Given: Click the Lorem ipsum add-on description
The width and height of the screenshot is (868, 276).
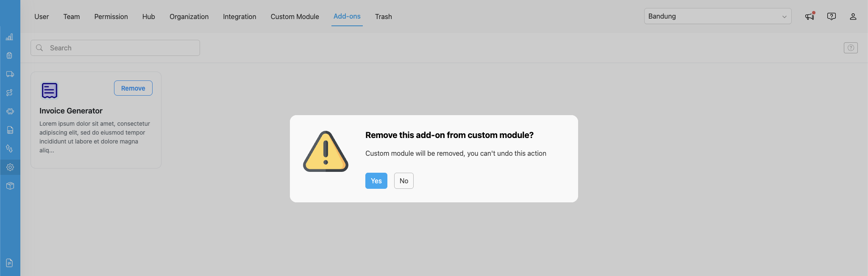Looking at the screenshot, I should point(95,137).
